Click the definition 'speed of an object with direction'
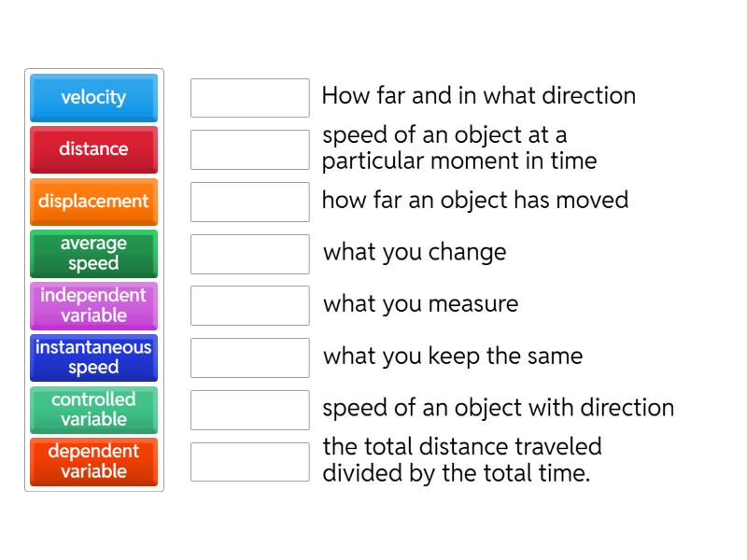Screen dimensions: 747x560 coord(498,408)
